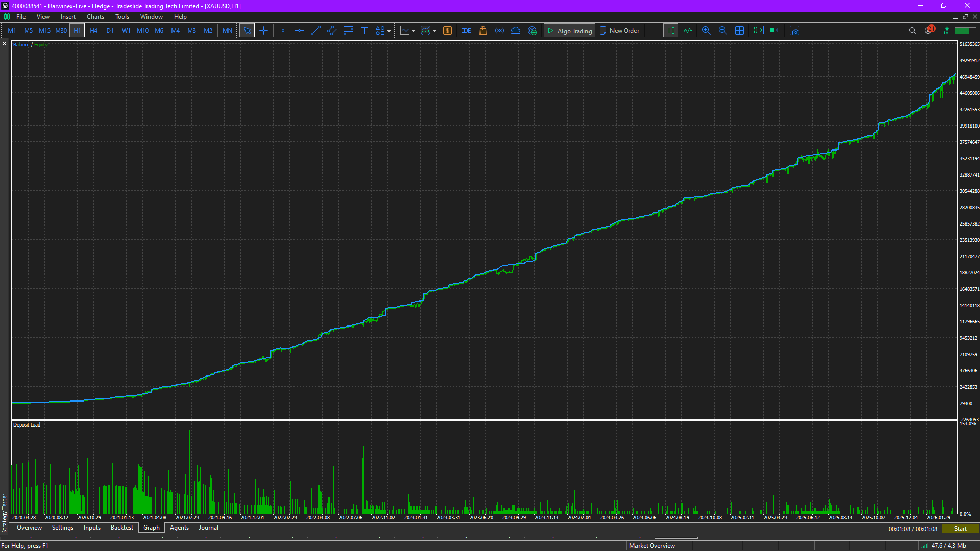Open MetaEditor IDE

467,31
